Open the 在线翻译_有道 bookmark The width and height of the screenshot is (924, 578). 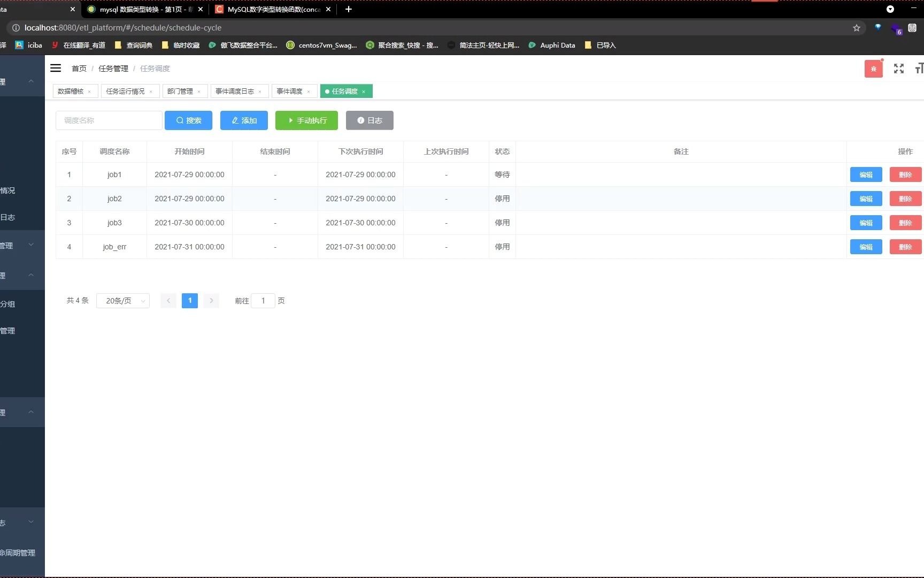(79, 45)
